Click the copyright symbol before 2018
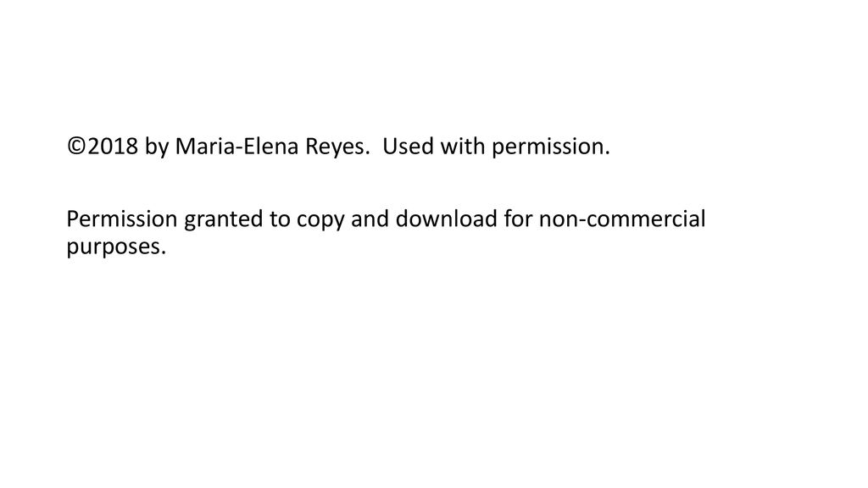The height and width of the screenshot is (488, 868). (x=77, y=147)
